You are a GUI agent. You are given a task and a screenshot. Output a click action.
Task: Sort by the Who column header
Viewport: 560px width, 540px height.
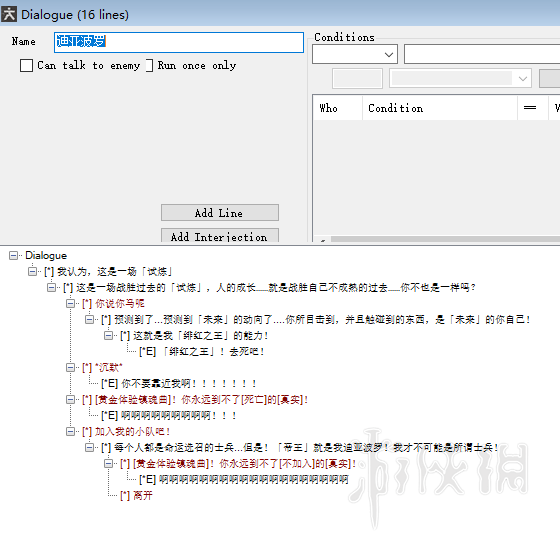(338, 108)
